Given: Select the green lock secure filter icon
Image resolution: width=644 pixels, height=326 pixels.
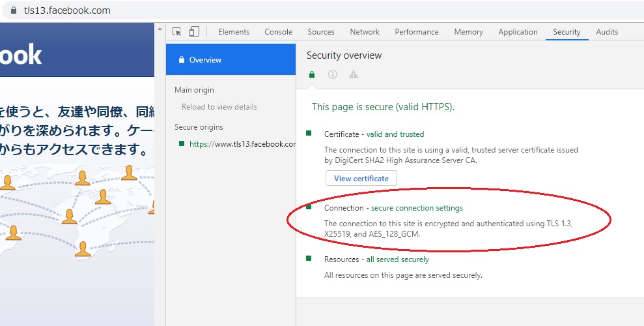Looking at the screenshot, I should (312, 74).
